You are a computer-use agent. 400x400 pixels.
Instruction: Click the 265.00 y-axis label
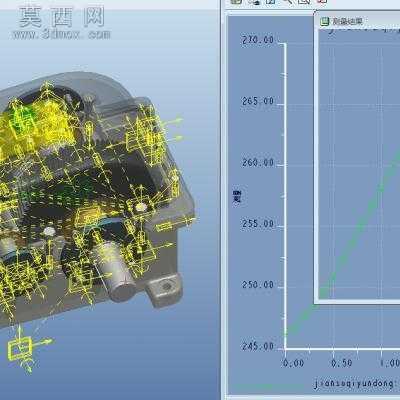[x=258, y=101]
